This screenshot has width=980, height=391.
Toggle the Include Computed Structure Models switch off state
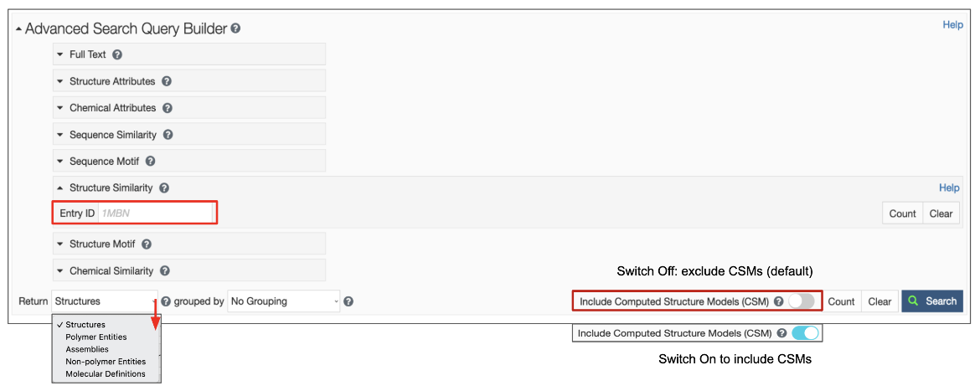click(801, 301)
